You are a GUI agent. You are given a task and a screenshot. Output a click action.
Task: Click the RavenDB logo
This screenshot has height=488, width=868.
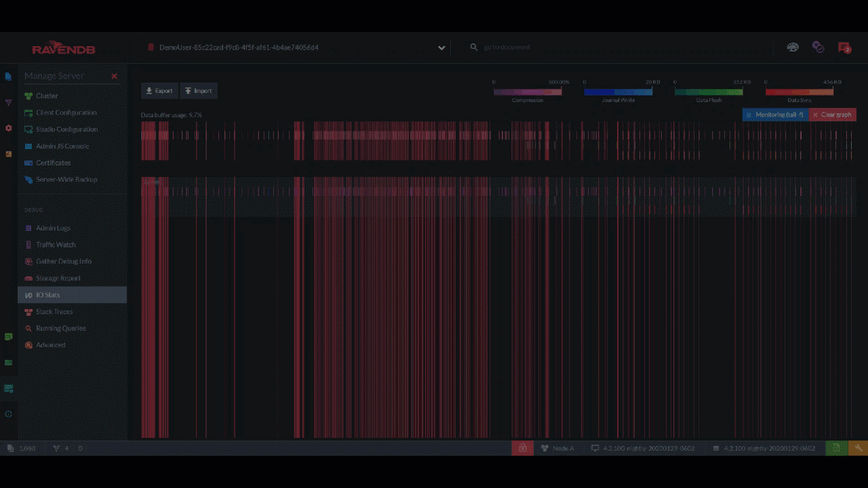[64, 48]
